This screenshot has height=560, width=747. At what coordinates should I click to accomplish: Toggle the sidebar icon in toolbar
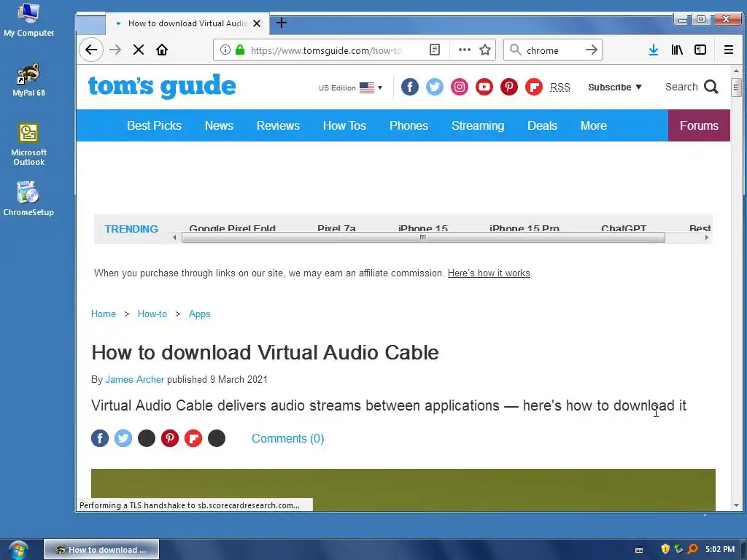click(700, 50)
